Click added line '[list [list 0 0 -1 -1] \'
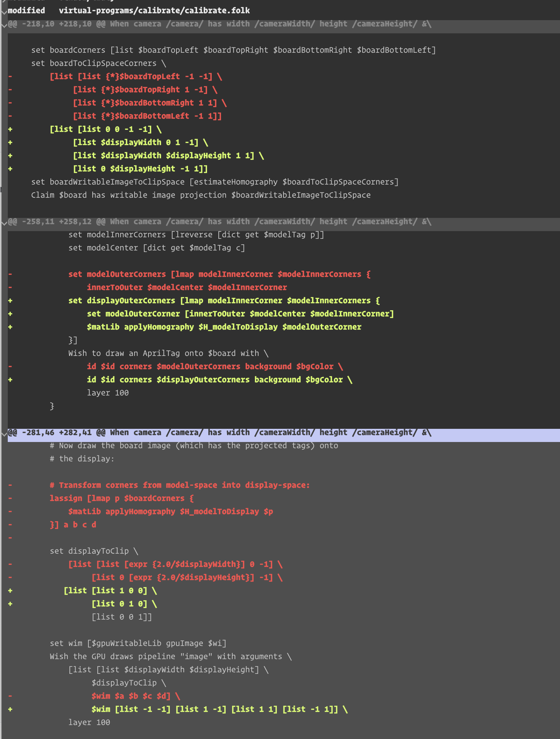 coord(105,129)
